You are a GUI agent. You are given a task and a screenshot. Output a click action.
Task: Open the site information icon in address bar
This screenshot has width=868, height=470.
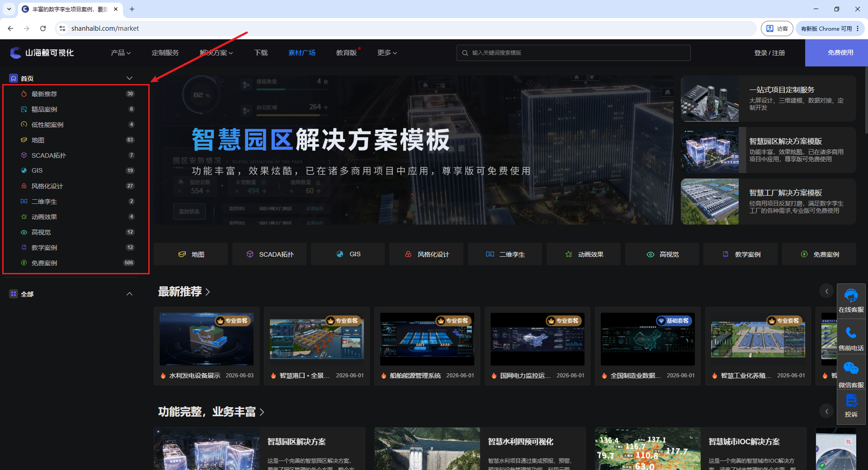coord(62,28)
